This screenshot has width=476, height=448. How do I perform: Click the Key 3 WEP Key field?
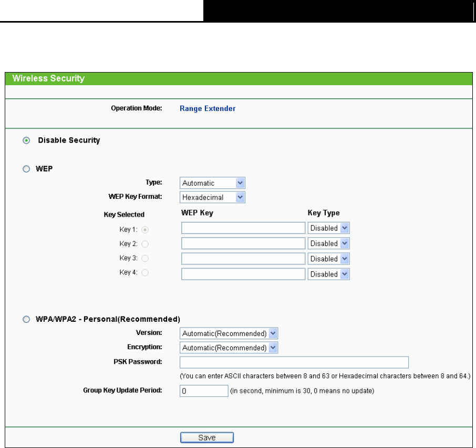click(x=243, y=259)
